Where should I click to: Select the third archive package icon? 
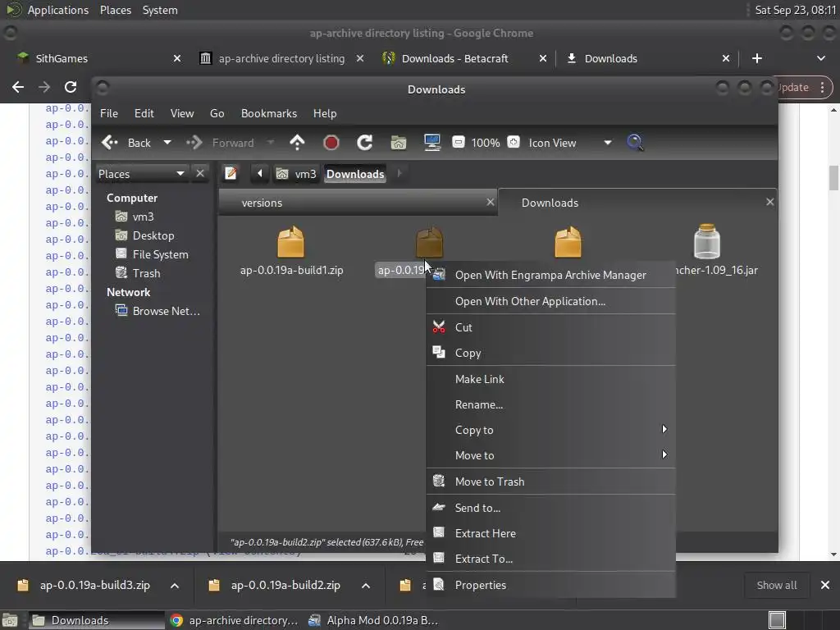click(568, 242)
